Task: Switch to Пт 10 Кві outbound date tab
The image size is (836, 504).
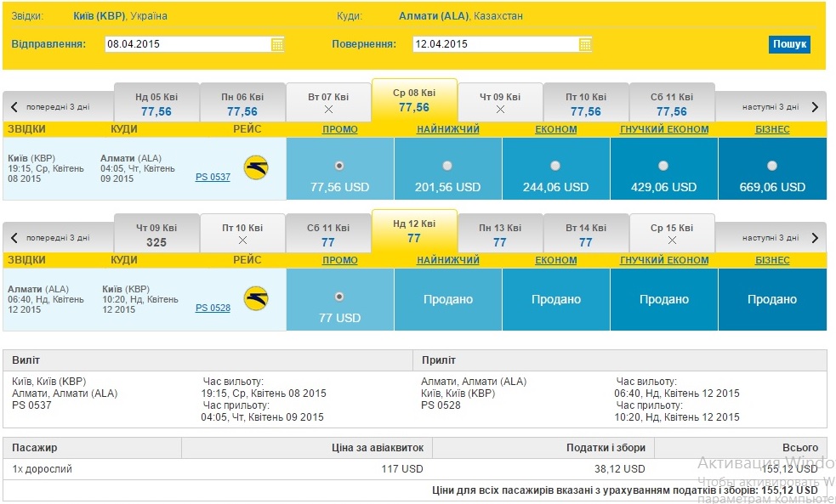Action: (x=586, y=104)
